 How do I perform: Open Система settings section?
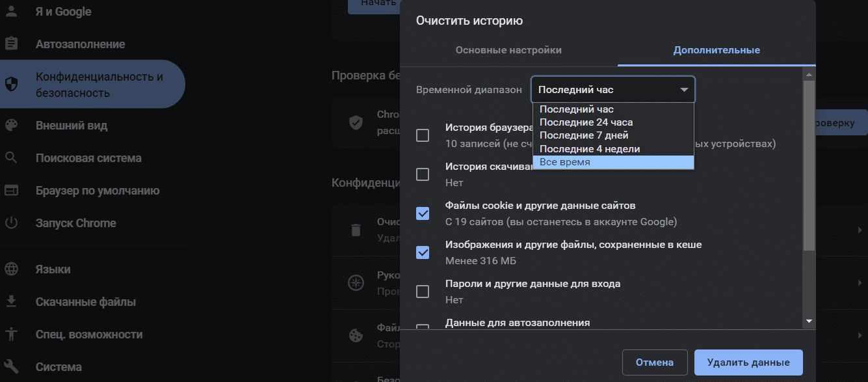coord(59,367)
